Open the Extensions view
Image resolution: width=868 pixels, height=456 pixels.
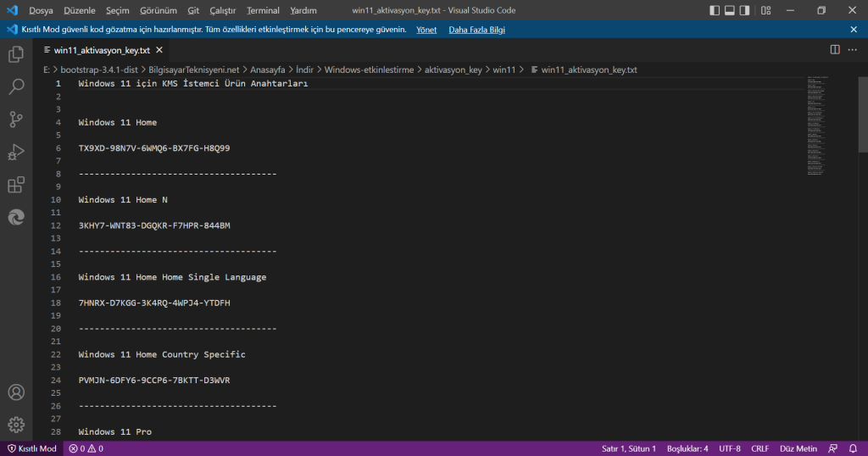[16, 184]
